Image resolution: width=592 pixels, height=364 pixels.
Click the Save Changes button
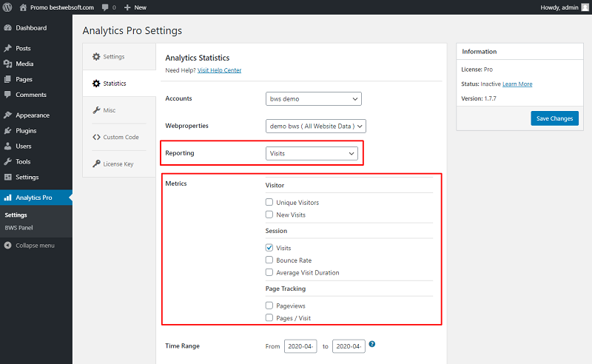coord(554,118)
